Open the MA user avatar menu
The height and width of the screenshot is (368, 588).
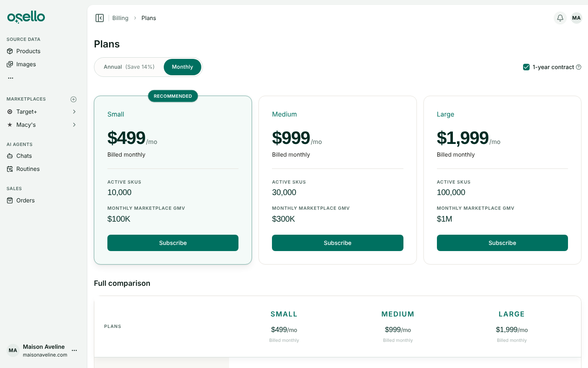(x=577, y=18)
